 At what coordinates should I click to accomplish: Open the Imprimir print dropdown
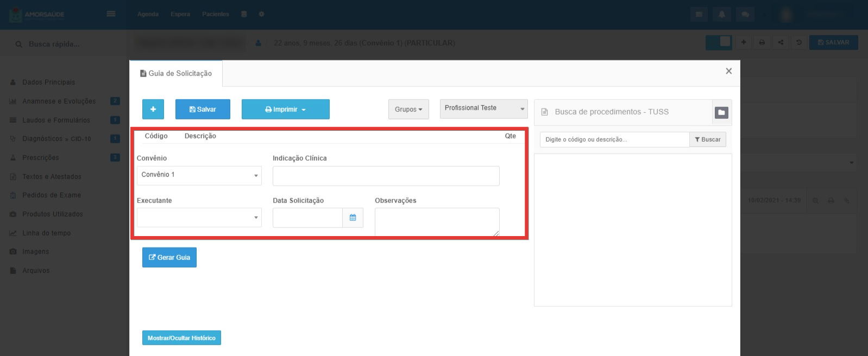[x=286, y=109]
